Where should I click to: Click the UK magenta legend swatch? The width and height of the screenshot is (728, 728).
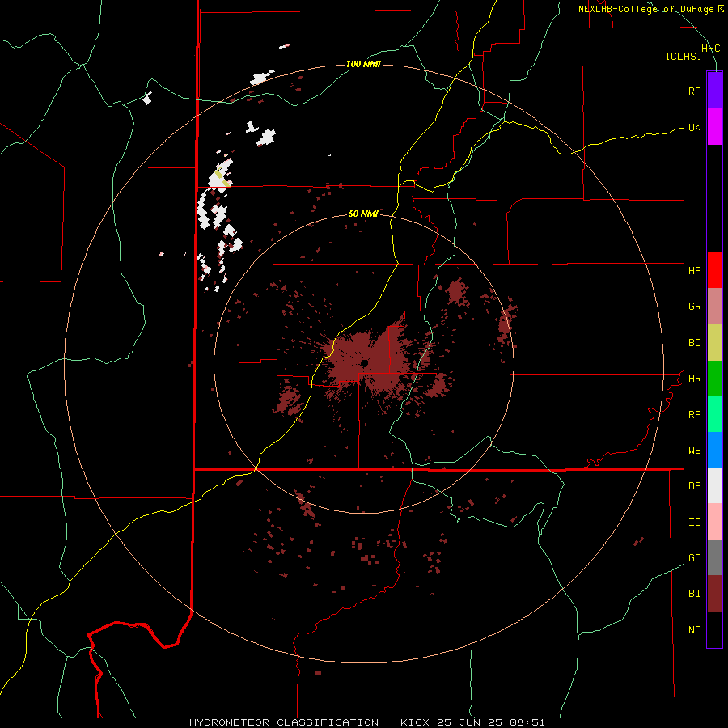(714, 127)
